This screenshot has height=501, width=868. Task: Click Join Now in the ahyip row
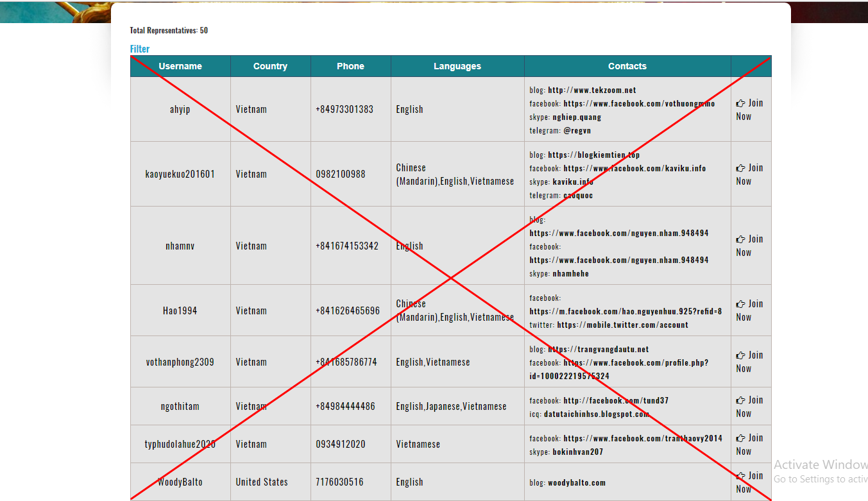749,110
